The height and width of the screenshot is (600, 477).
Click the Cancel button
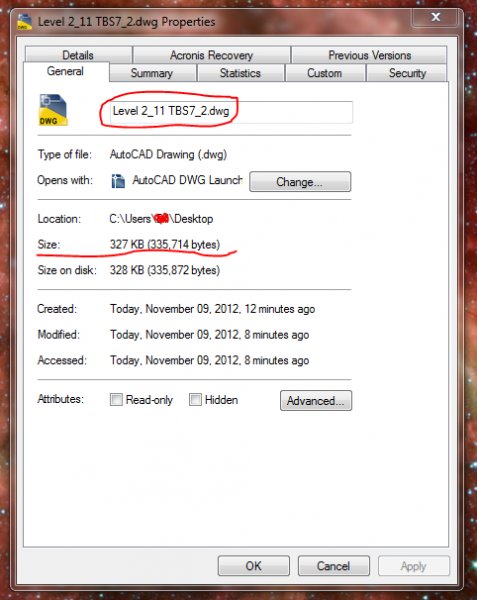(334, 566)
